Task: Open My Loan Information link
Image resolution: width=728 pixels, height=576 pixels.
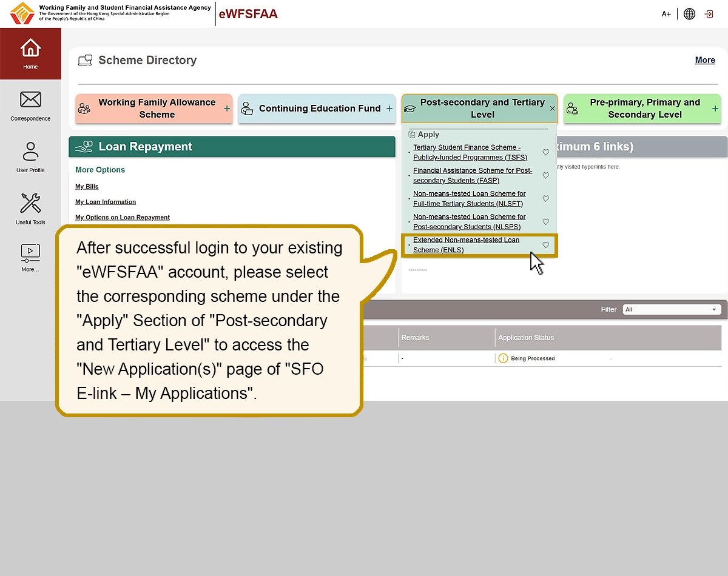Action: [106, 202]
